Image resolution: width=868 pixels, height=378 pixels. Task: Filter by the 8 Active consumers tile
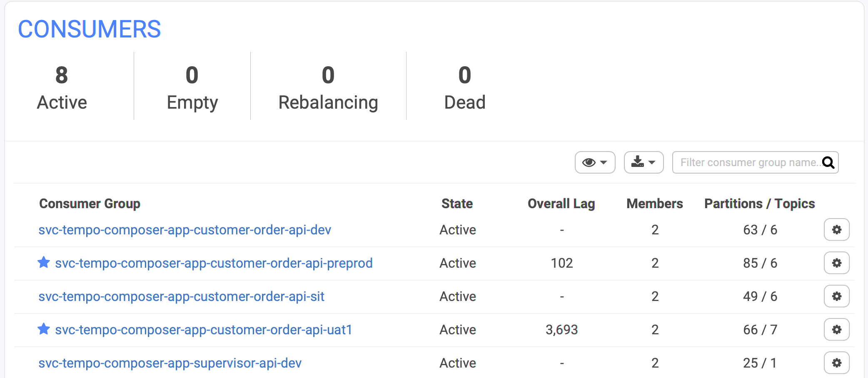point(62,87)
